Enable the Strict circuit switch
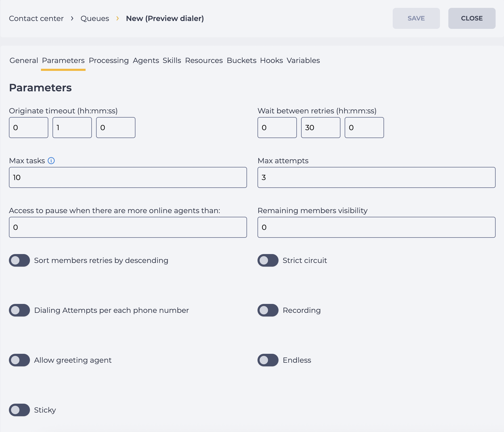The height and width of the screenshot is (432, 504). [x=268, y=260]
